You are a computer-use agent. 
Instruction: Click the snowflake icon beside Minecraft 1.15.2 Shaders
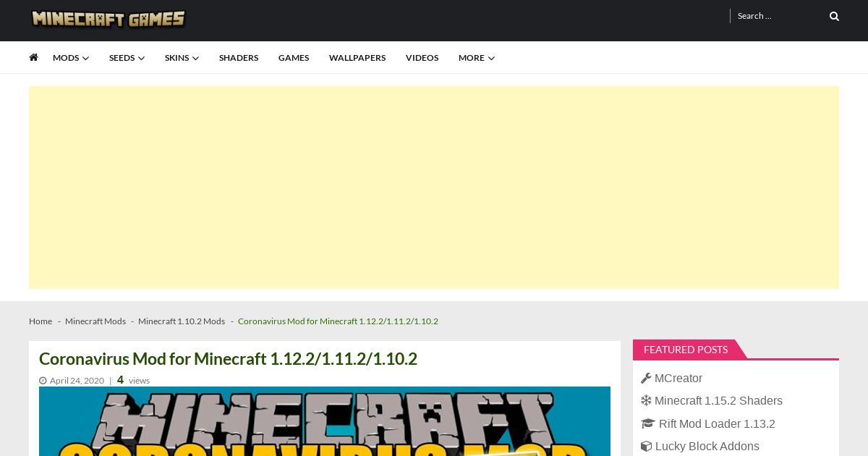tap(646, 400)
